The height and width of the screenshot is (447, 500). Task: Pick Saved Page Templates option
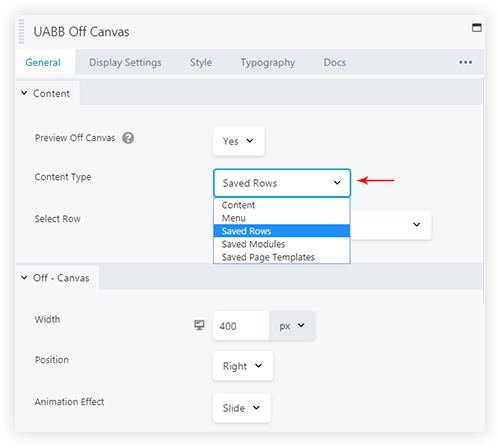point(282,257)
